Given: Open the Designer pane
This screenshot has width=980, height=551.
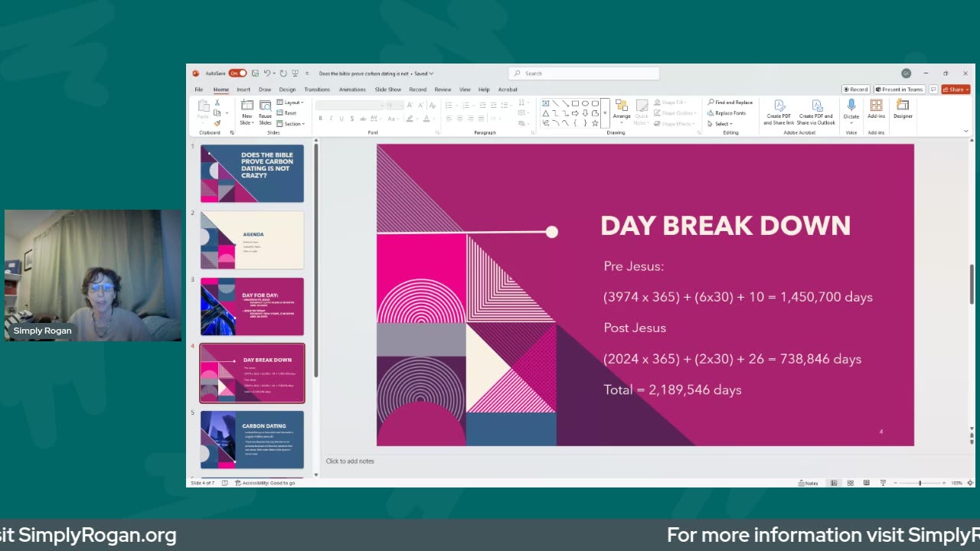Looking at the screenshot, I should 903,109.
